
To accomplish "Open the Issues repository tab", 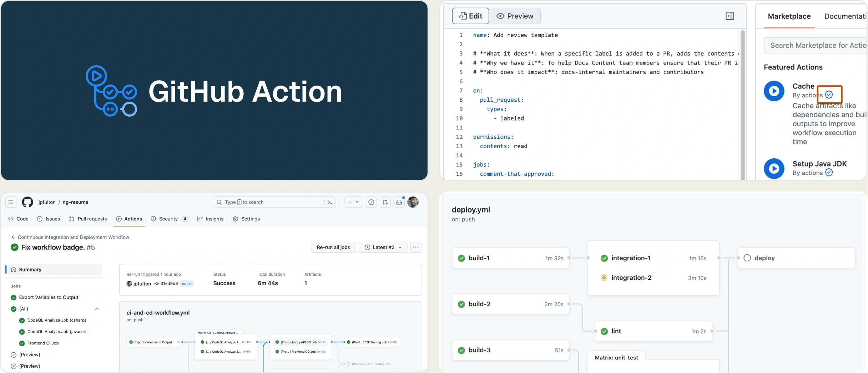I will (49, 219).
